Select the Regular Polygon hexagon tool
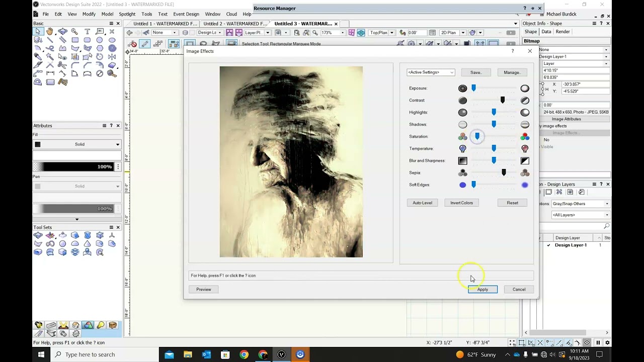This screenshot has width=644, height=362. [x=100, y=48]
